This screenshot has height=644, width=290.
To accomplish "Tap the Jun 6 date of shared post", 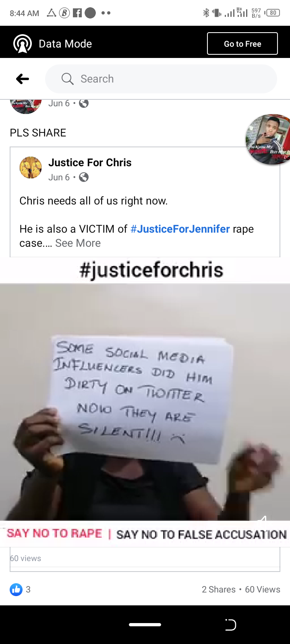I will tap(59, 177).
